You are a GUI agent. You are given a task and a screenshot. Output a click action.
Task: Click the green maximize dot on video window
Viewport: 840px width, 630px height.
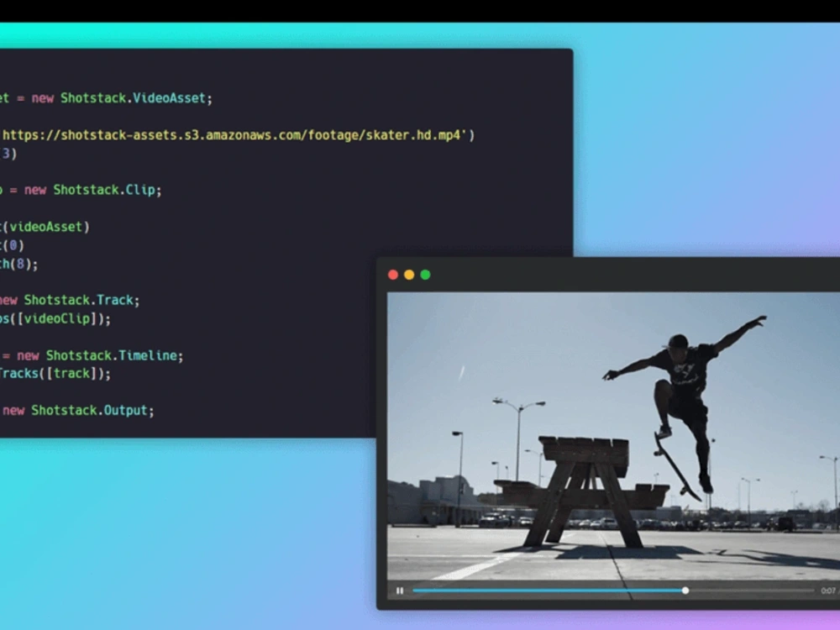(x=426, y=275)
